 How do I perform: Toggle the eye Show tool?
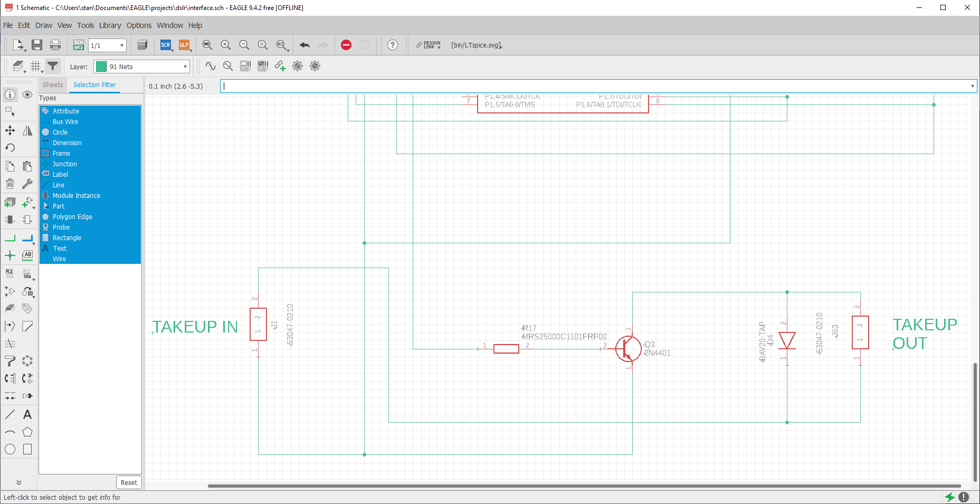(27, 94)
